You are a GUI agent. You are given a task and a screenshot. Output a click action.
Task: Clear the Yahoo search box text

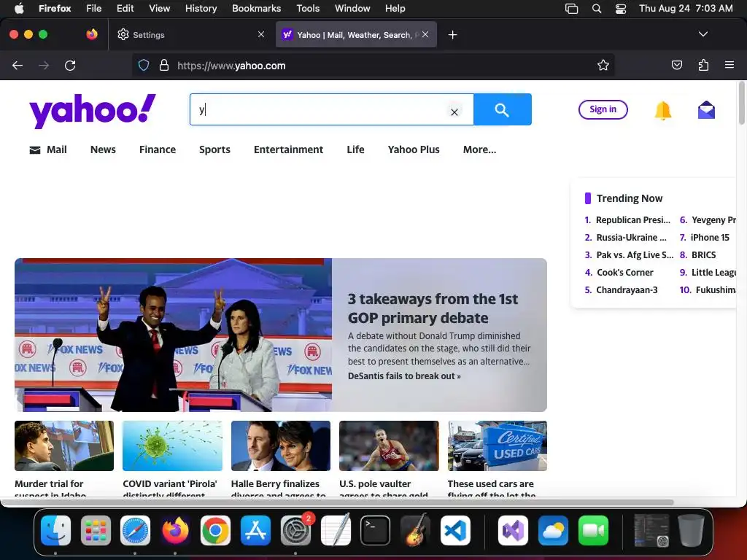click(454, 112)
